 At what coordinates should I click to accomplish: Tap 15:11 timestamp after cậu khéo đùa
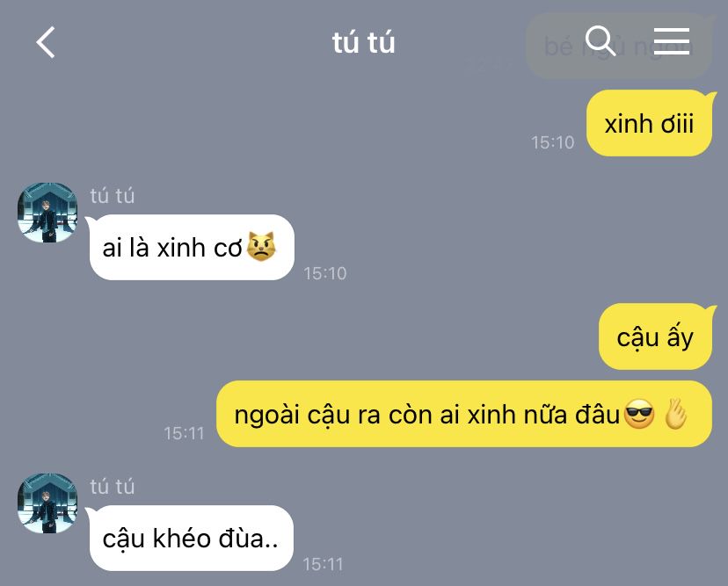pos(324,564)
